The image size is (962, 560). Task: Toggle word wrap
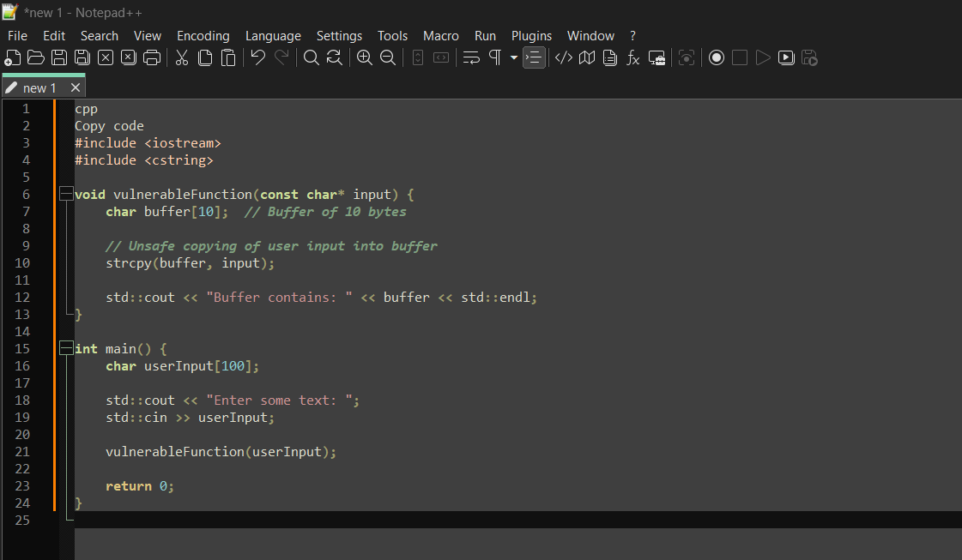click(469, 57)
